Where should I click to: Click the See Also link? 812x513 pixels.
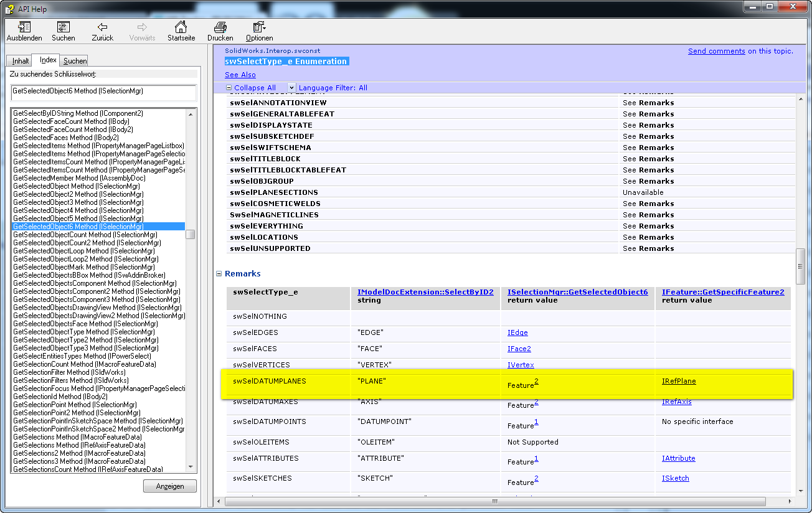click(240, 75)
